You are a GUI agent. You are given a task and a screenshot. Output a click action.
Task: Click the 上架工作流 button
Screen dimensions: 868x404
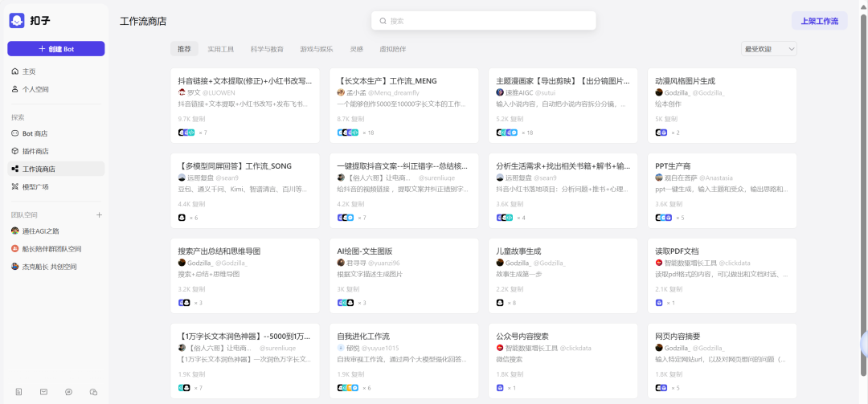tap(819, 21)
